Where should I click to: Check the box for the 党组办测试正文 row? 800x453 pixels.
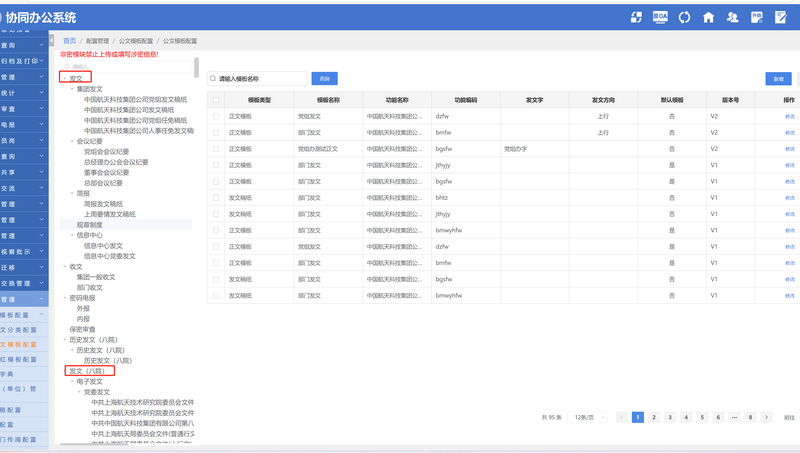(216, 149)
